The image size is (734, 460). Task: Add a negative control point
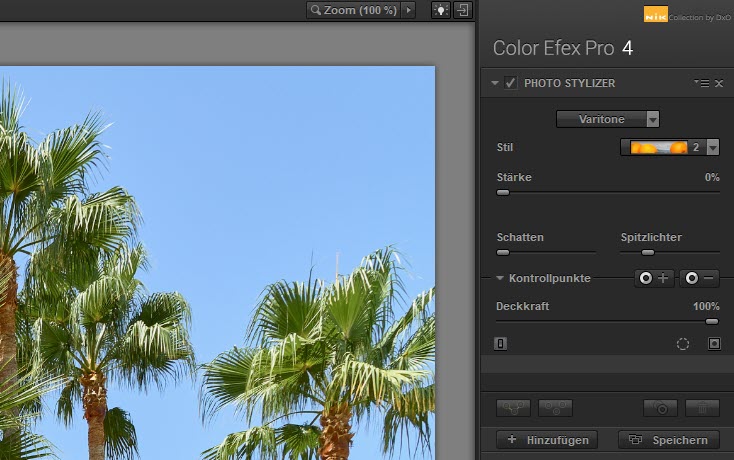(x=699, y=278)
